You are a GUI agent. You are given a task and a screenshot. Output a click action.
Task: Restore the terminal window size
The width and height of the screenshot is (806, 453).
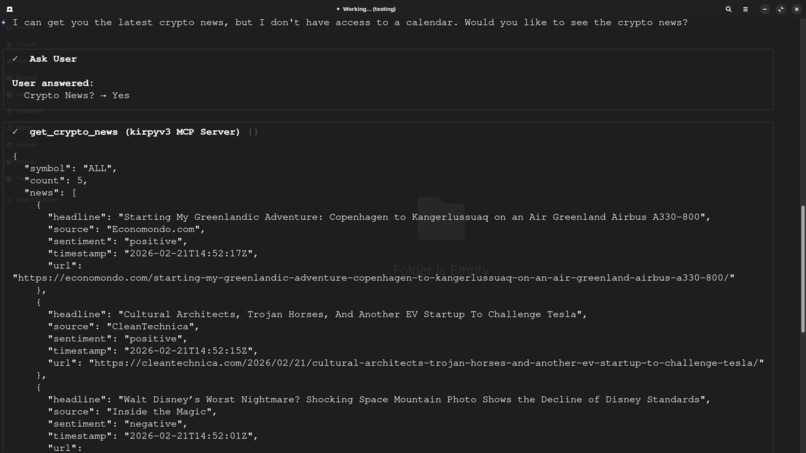[x=780, y=9]
